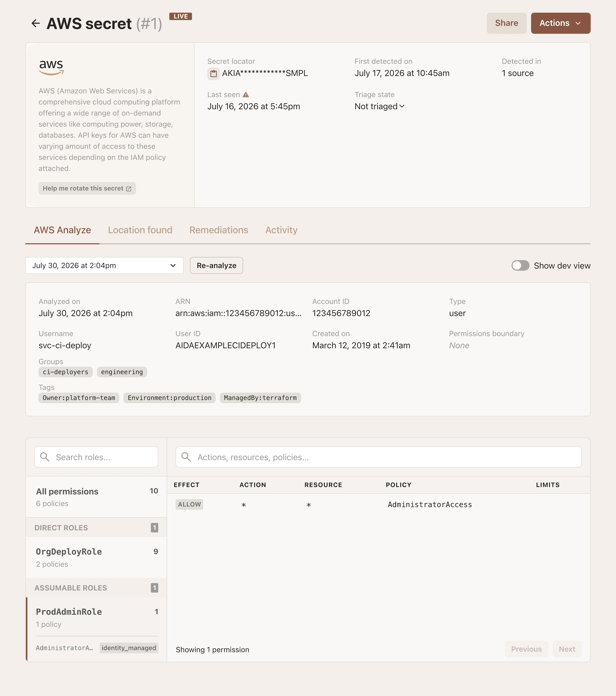Click the ci-deployers group chip

pos(66,372)
